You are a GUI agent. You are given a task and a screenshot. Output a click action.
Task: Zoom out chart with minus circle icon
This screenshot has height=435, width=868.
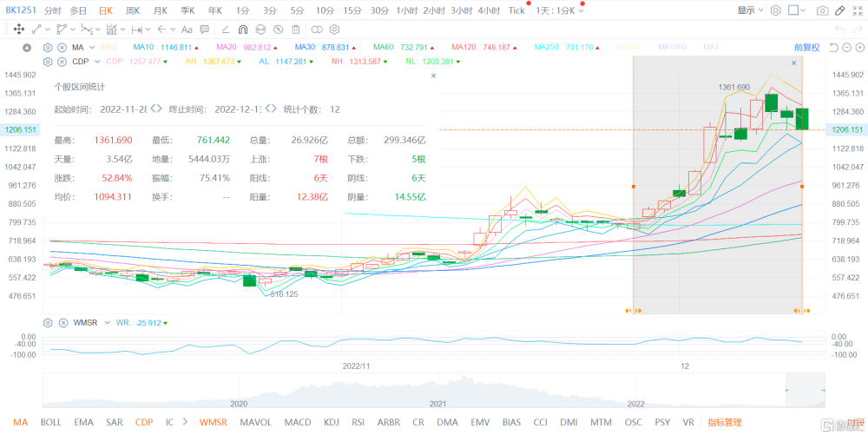click(x=846, y=48)
